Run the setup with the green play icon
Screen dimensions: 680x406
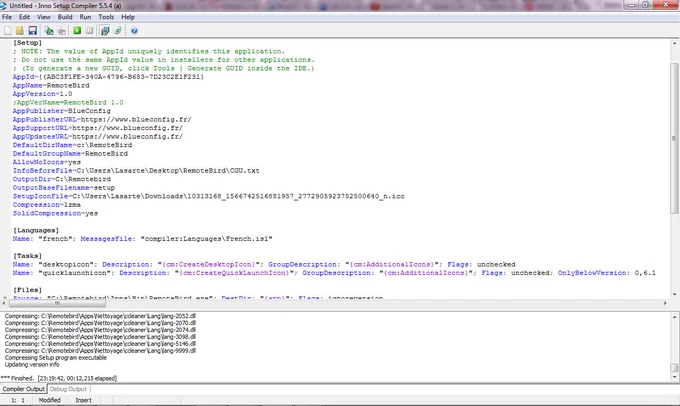[x=77, y=30]
